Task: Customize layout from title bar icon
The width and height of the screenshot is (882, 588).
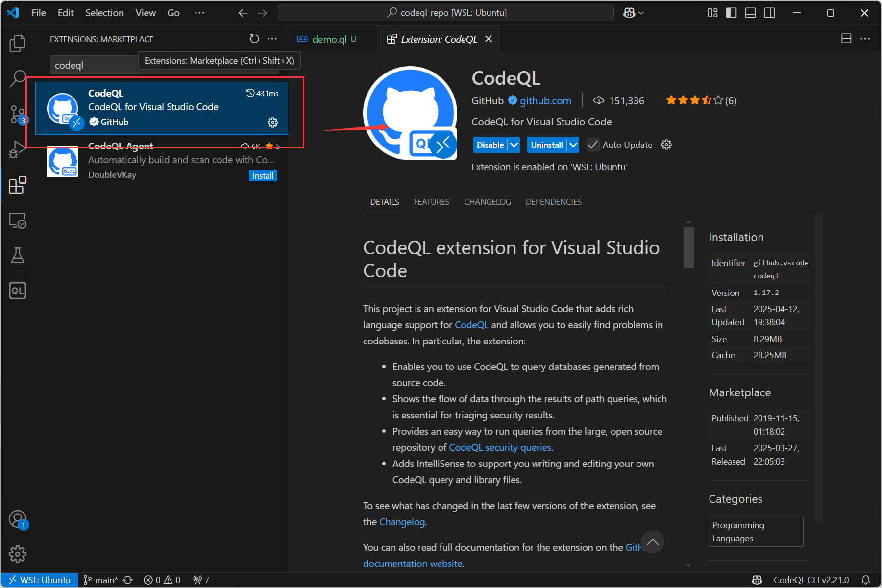Action: (x=712, y=13)
